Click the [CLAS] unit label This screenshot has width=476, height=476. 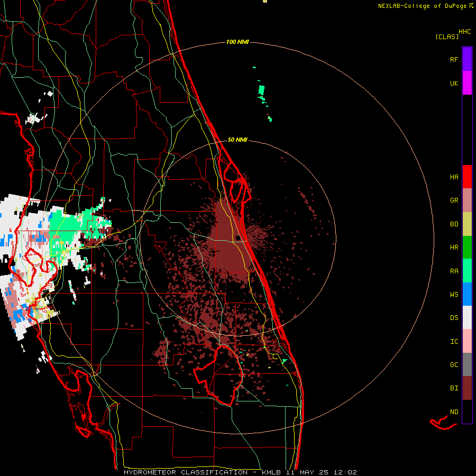pyautogui.click(x=447, y=36)
